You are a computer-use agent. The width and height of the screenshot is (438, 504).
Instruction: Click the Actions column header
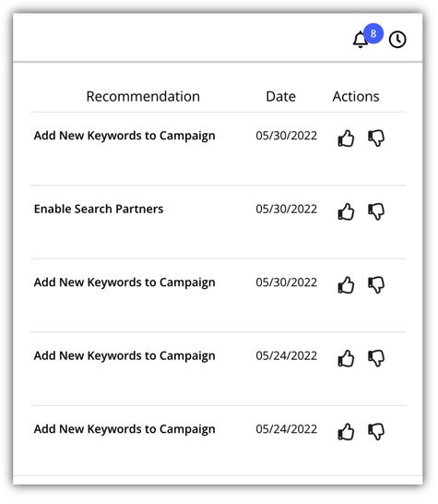356,96
